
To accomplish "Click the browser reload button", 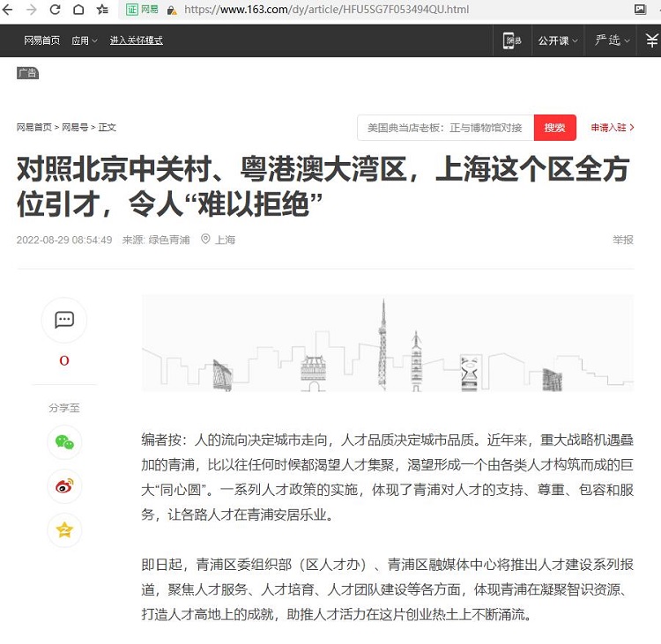I will point(55,10).
